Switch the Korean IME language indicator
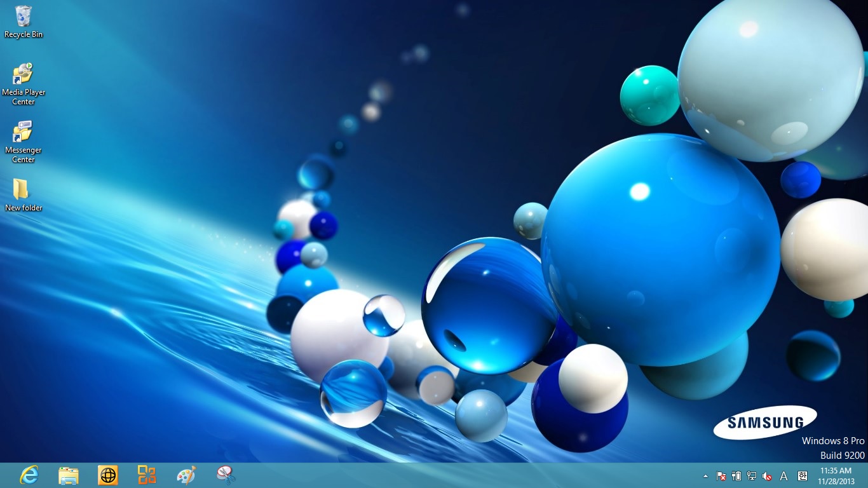 point(802,475)
